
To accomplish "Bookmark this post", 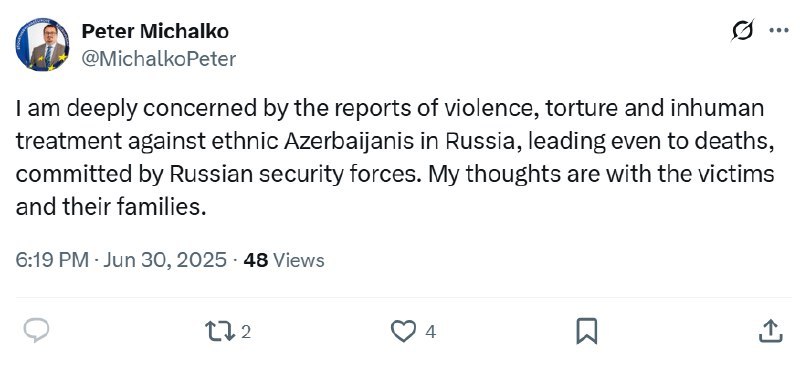I will pyautogui.click(x=587, y=332).
